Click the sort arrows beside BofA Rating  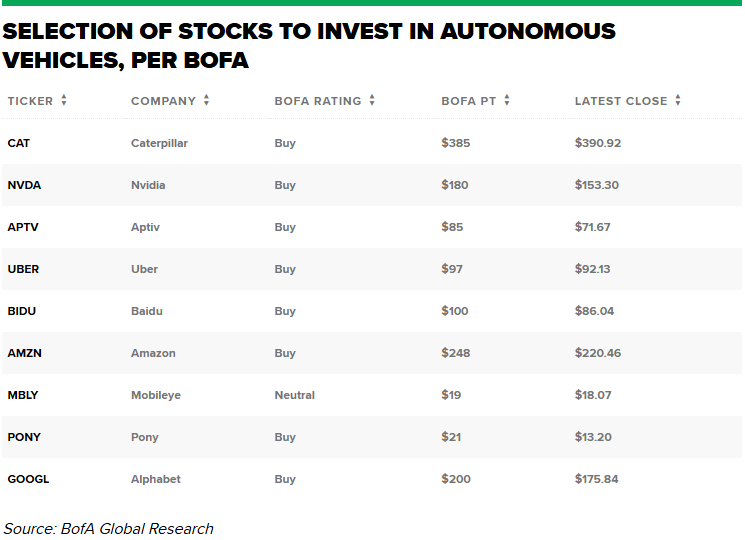tap(372, 100)
